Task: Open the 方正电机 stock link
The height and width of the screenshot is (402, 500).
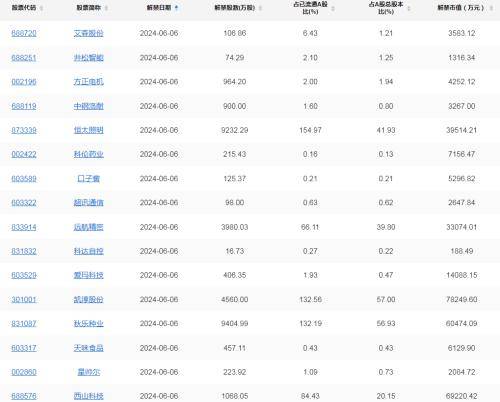Action: pos(88,82)
